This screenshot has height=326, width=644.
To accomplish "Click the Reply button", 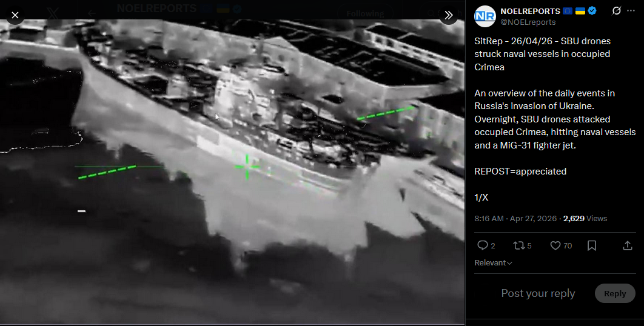I will (x=615, y=293).
